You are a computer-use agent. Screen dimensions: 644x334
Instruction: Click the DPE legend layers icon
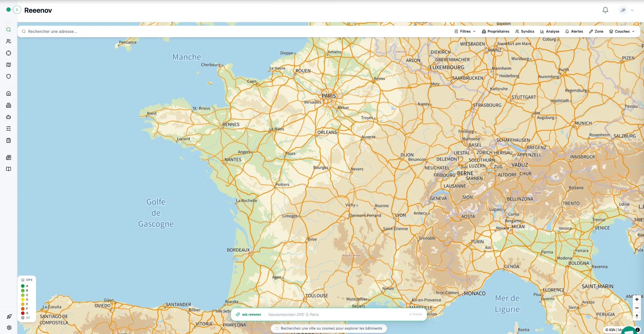tap(23, 280)
